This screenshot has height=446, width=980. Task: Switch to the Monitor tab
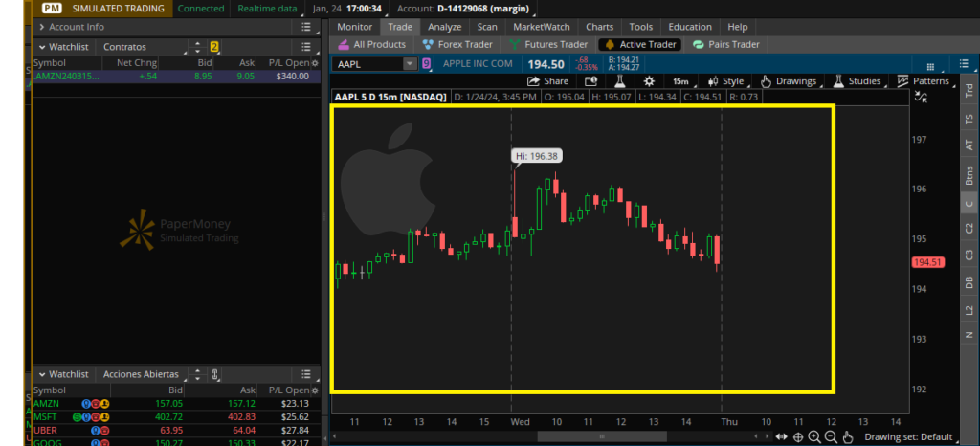[354, 27]
